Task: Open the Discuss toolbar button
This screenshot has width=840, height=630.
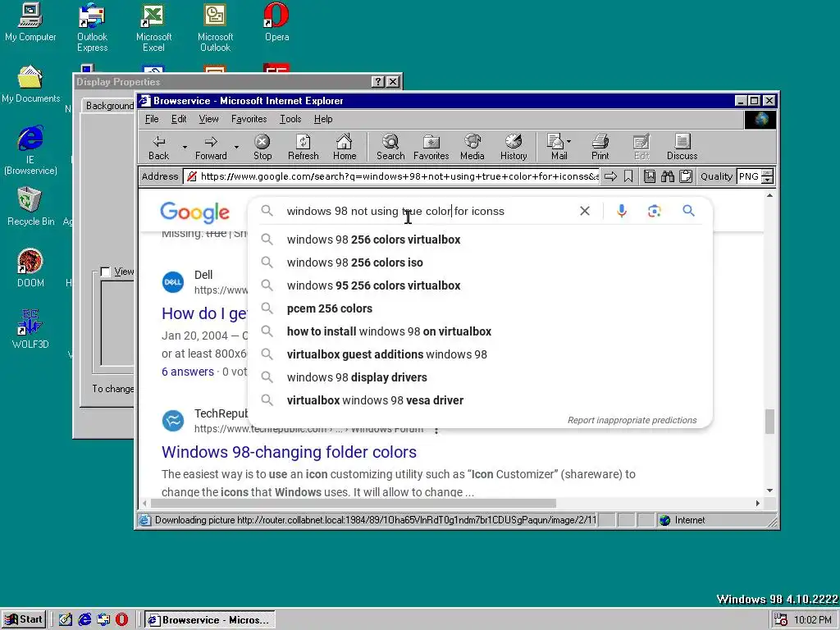Action: (x=682, y=148)
